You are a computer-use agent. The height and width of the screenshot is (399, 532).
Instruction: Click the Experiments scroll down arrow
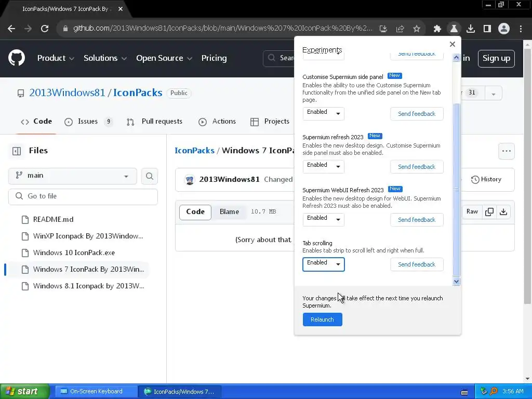456,281
